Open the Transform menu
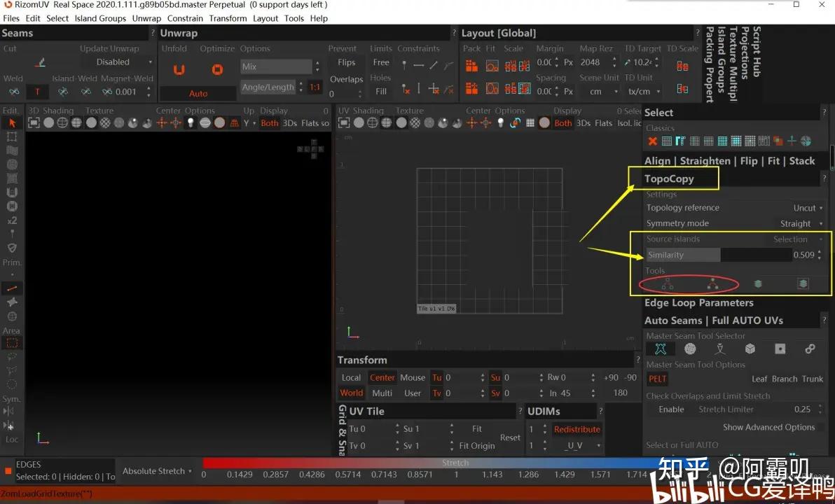Image resolution: width=835 pixels, height=504 pixels. pyautogui.click(x=228, y=18)
